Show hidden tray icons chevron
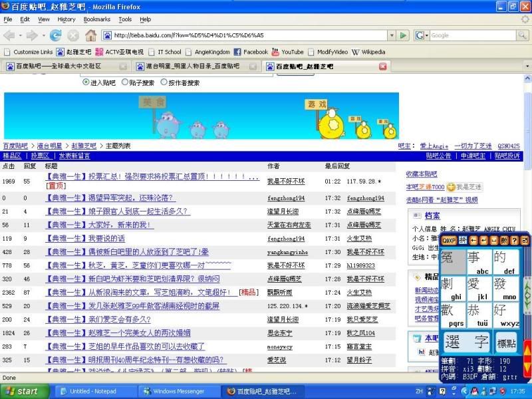Image resolution: width=532 pixels, height=399 pixels. [464, 392]
